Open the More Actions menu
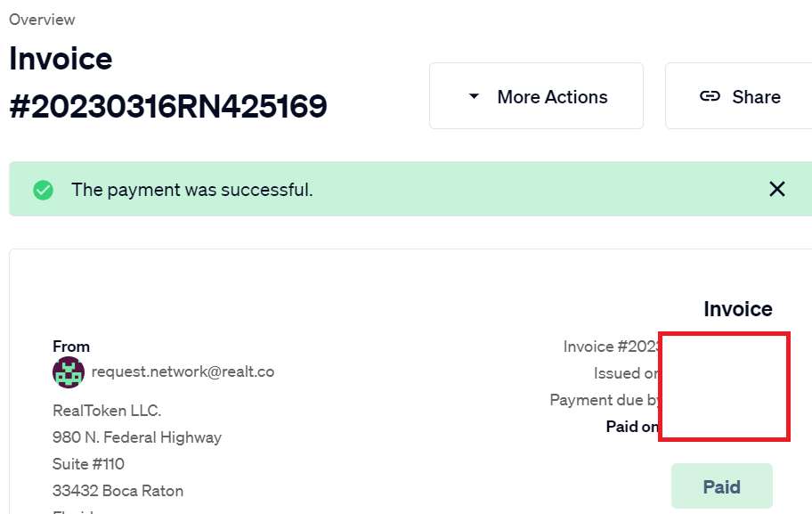The height and width of the screenshot is (514, 812). [536, 96]
